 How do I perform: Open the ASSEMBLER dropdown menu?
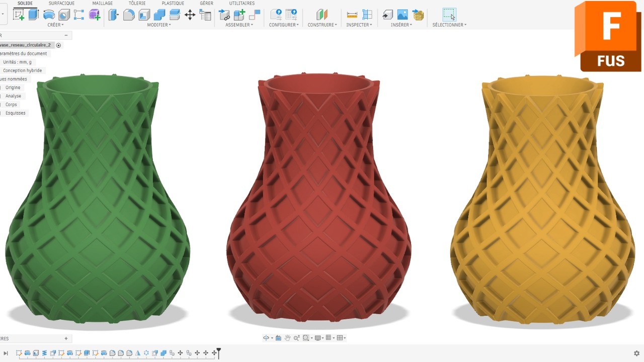[239, 25]
